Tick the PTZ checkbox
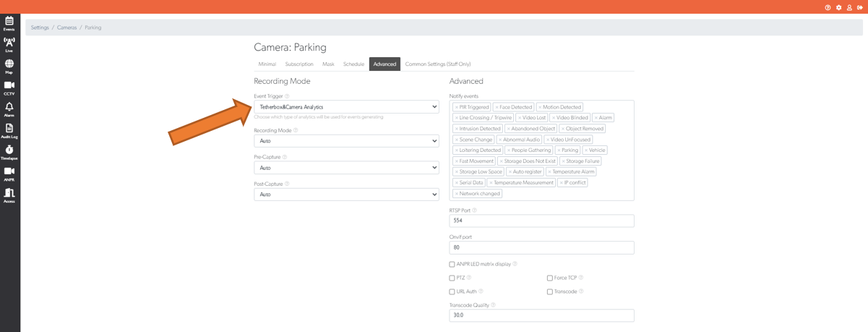 (x=452, y=278)
